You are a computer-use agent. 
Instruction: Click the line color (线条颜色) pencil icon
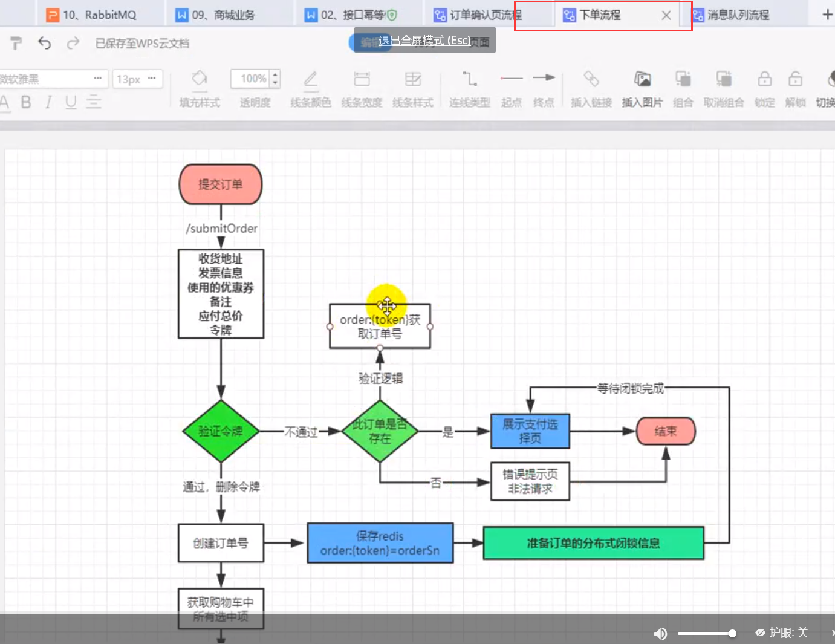(x=310, y=79)
